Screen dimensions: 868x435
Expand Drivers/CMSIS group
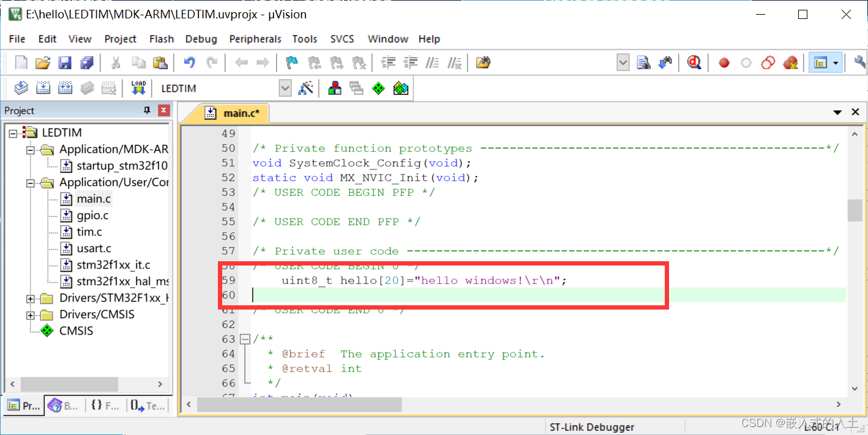tap(31, 314)
